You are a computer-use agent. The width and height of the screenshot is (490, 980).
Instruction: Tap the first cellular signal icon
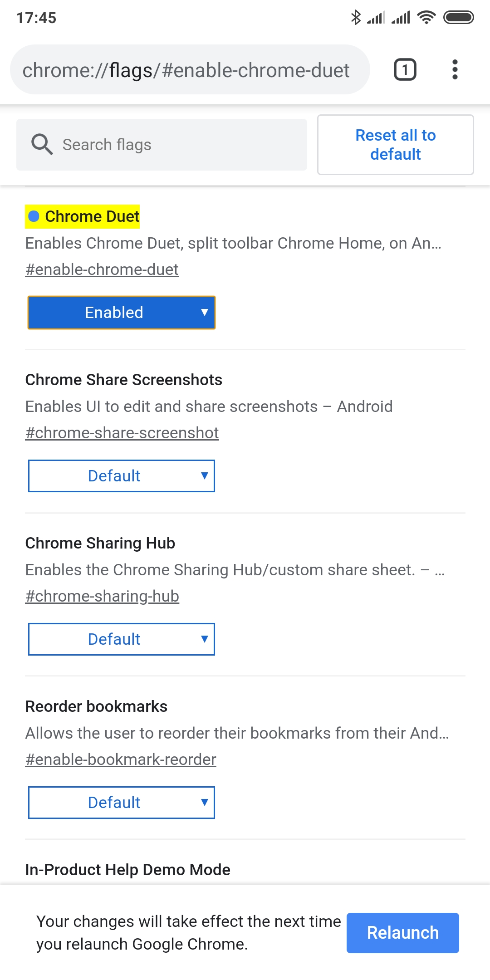(x=376, y=18)
